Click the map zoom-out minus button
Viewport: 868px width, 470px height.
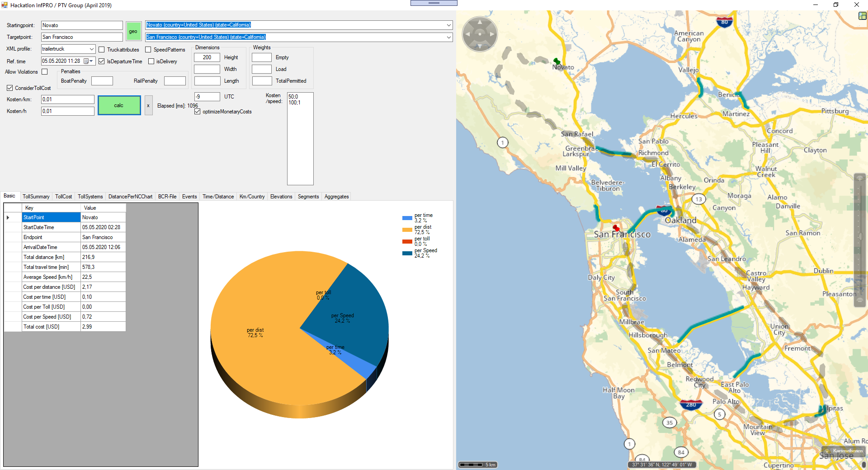click(x=860, y=300)
